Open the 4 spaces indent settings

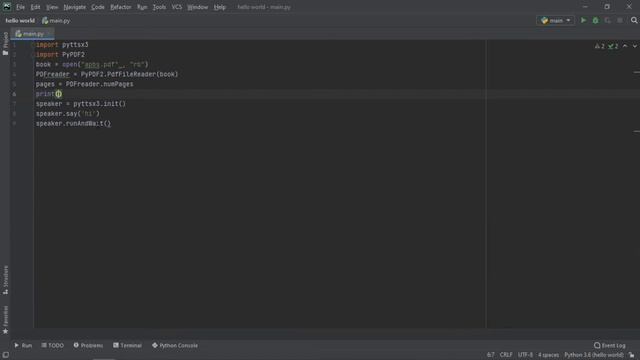coord(548,355)
